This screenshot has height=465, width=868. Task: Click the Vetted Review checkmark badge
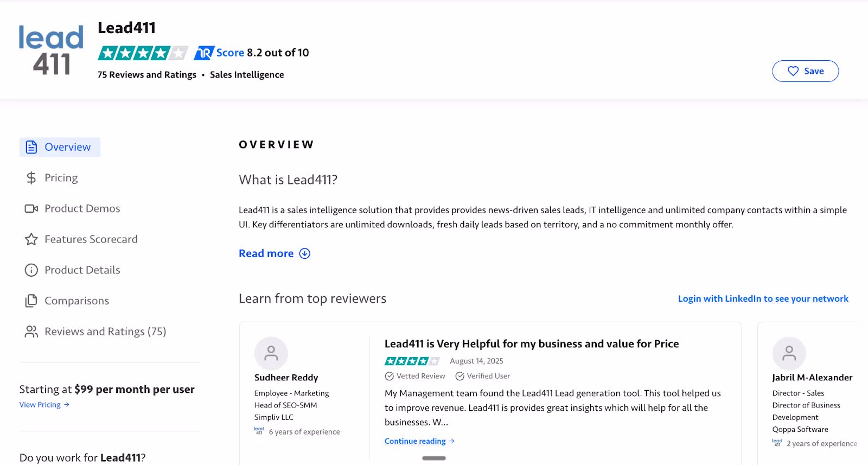389,375
